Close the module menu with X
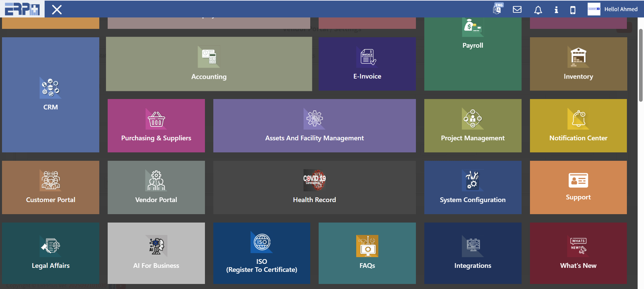Viewport: 644px width, 289px height. pos(57,10)
